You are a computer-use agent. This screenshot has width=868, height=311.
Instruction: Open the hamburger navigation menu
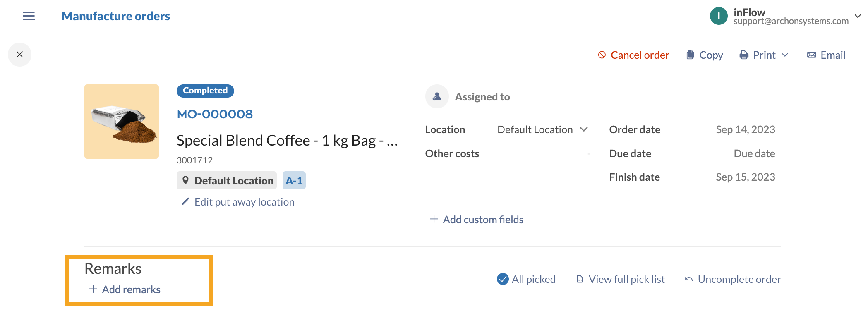coord(29,16)
